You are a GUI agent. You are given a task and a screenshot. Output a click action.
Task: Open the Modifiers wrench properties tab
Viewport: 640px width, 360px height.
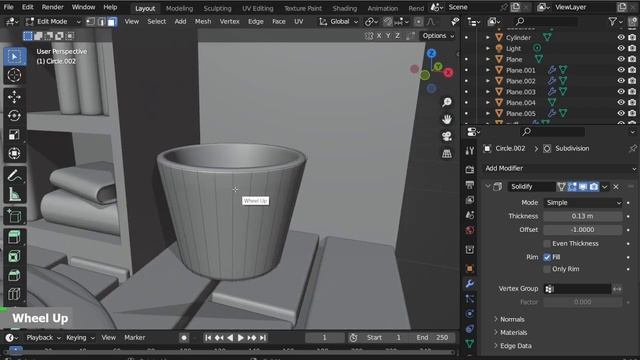point(470,284)
